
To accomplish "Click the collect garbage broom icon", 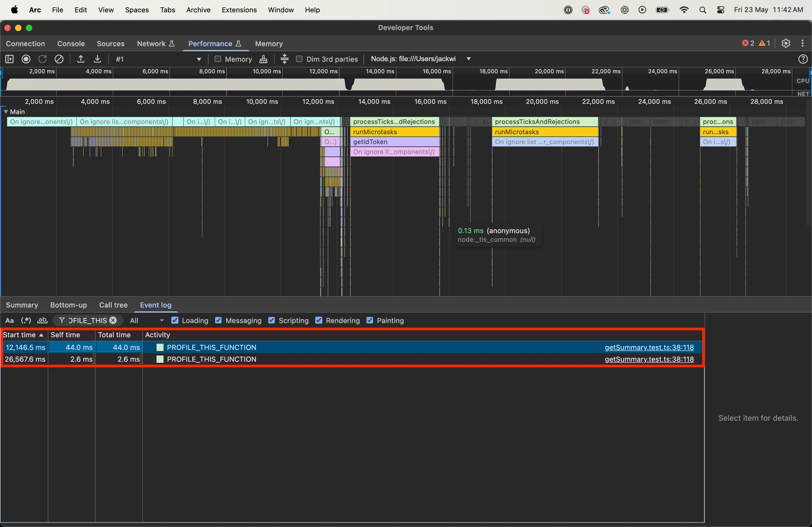I will [263, 59].
